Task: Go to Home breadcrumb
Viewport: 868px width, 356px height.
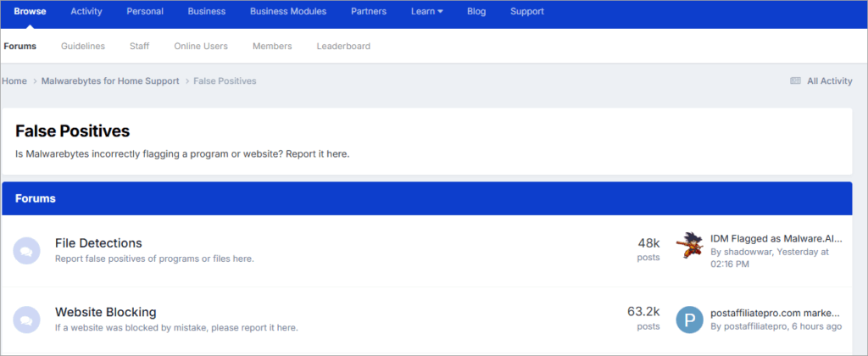Action: (14, 81)
